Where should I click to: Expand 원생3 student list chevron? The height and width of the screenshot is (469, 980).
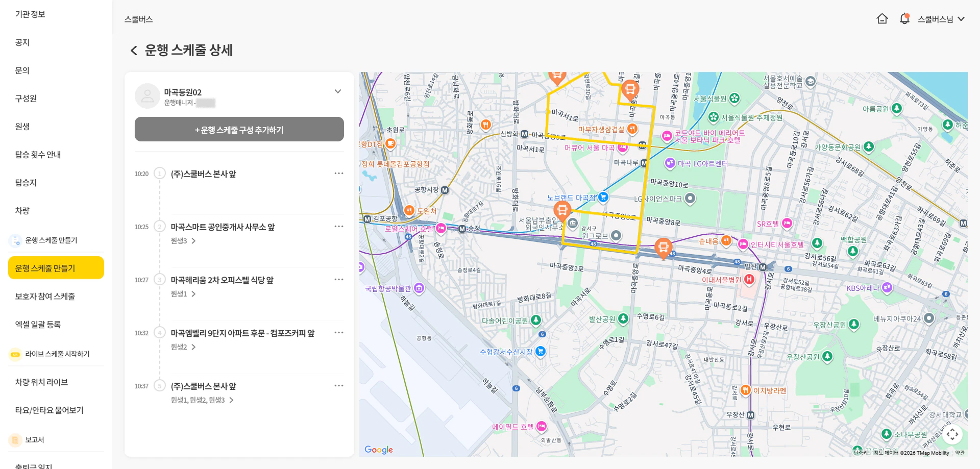193,241
